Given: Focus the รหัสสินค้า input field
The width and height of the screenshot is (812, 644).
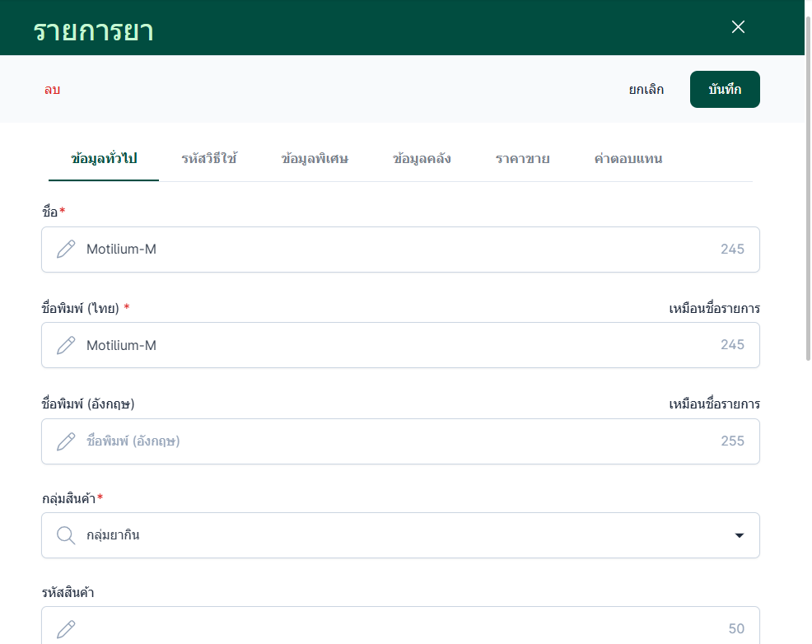Looking at the screenshot, I should (400, 625).
